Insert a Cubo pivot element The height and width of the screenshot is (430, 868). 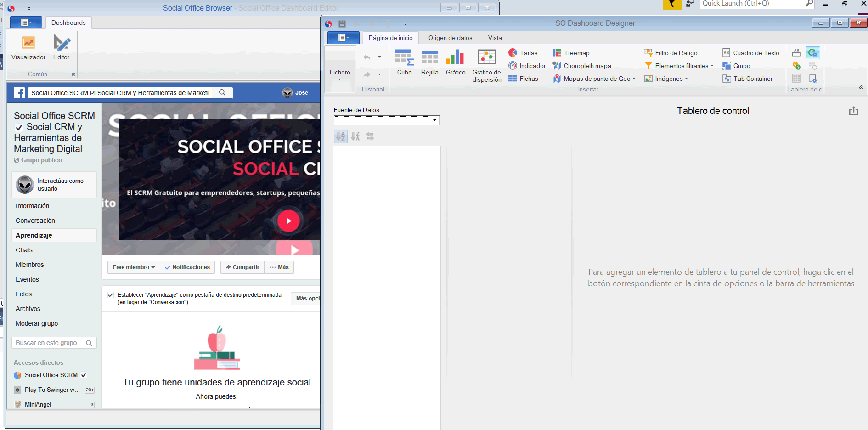point(404,62)
